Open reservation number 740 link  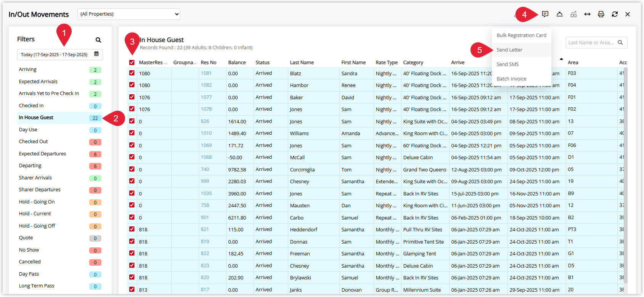(205, 169)
